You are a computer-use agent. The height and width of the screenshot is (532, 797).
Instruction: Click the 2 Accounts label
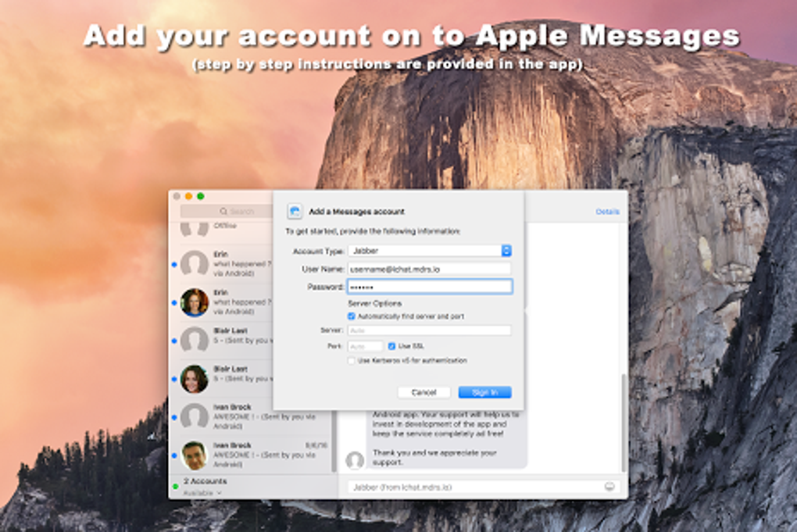206,480
